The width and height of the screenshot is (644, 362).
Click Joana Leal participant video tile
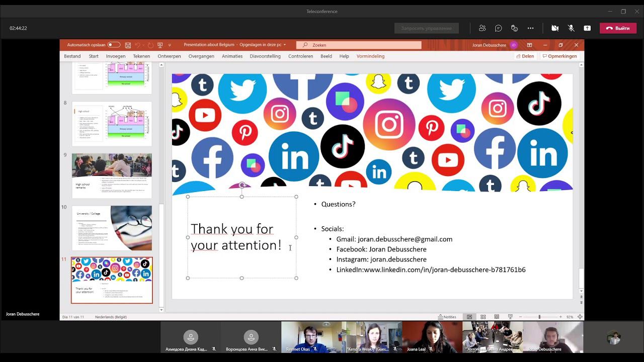coord(432,337)
